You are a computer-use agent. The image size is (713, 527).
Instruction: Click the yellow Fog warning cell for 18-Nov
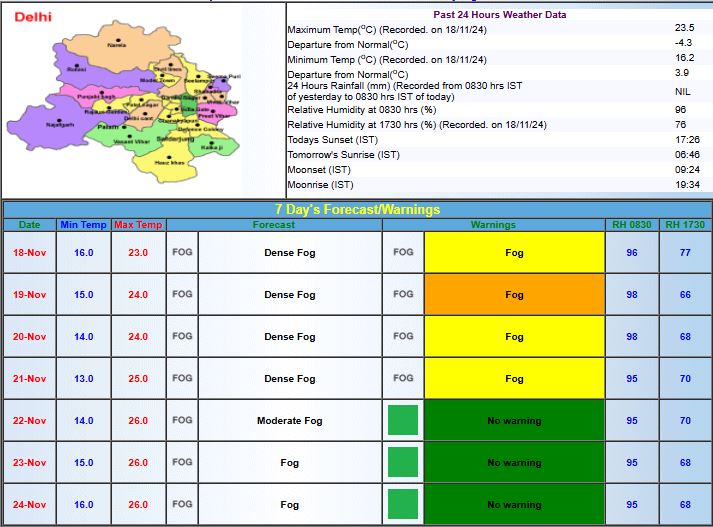click(514, 252)
